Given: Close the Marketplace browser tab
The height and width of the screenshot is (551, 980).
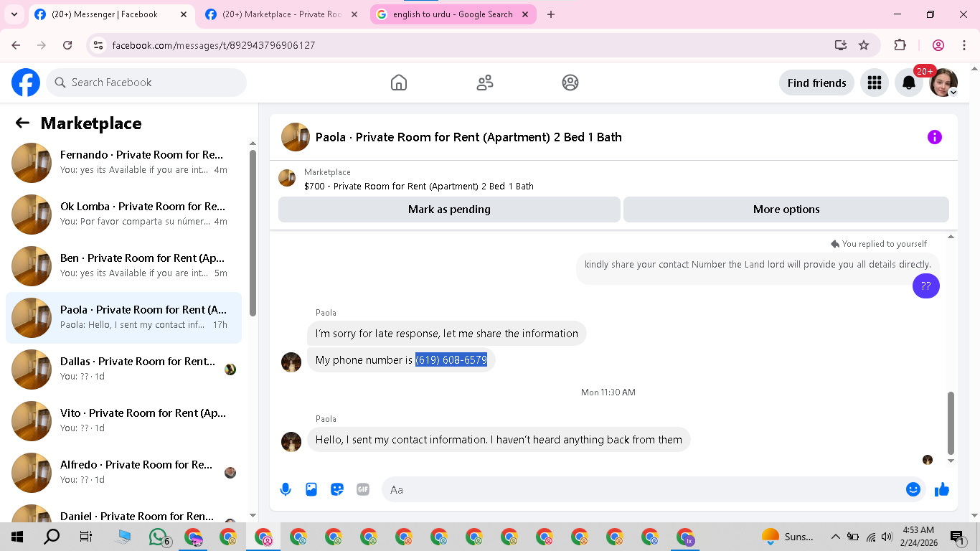Looking at the screenshot, I should click(x=354, y=14).
